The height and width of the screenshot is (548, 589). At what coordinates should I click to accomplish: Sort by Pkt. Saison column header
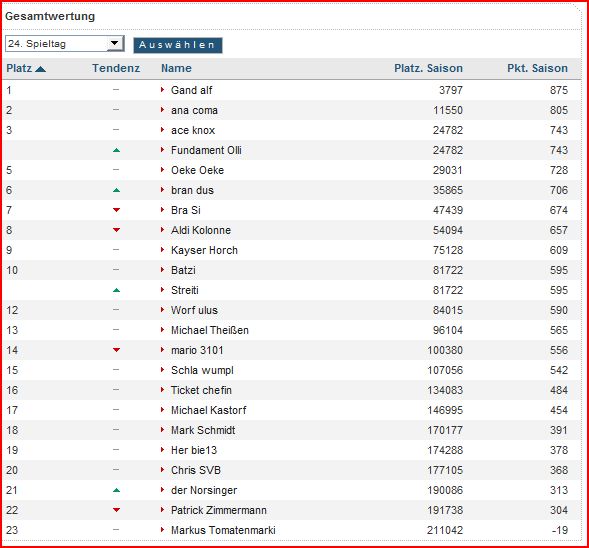537,68
